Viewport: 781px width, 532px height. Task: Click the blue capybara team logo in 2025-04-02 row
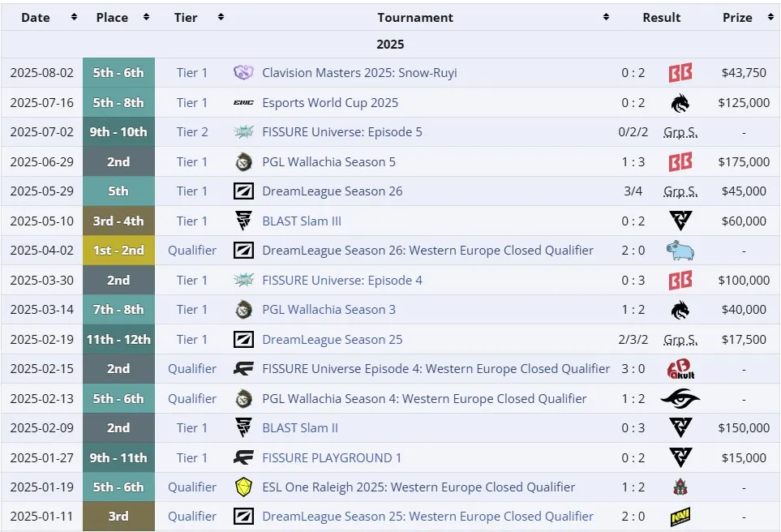(680, 251)
